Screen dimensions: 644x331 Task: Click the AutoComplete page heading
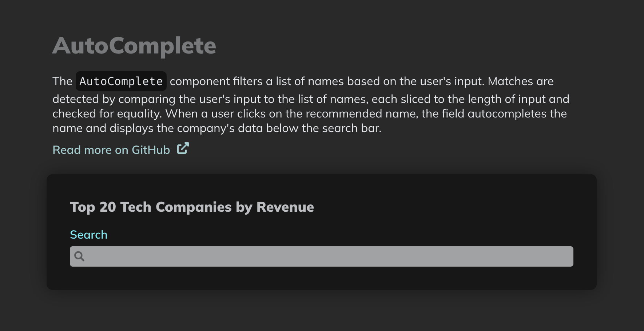134,46
